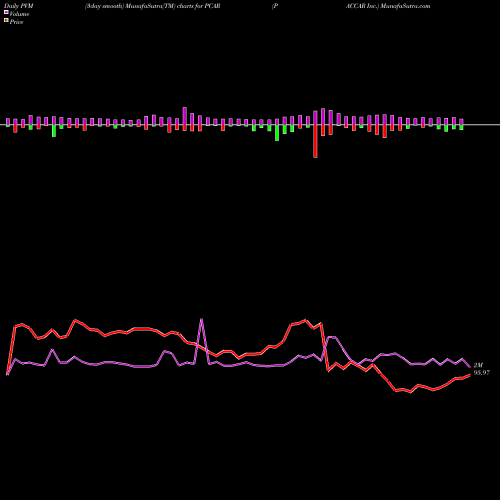Click the tallest red downward volume bar

pyautogui.click(x=315, y=141)
